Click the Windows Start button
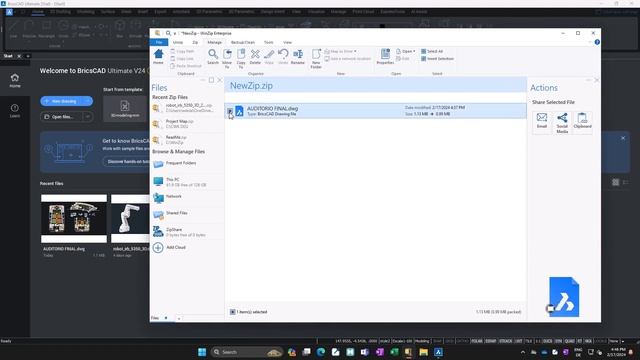 tap(202, 352)
